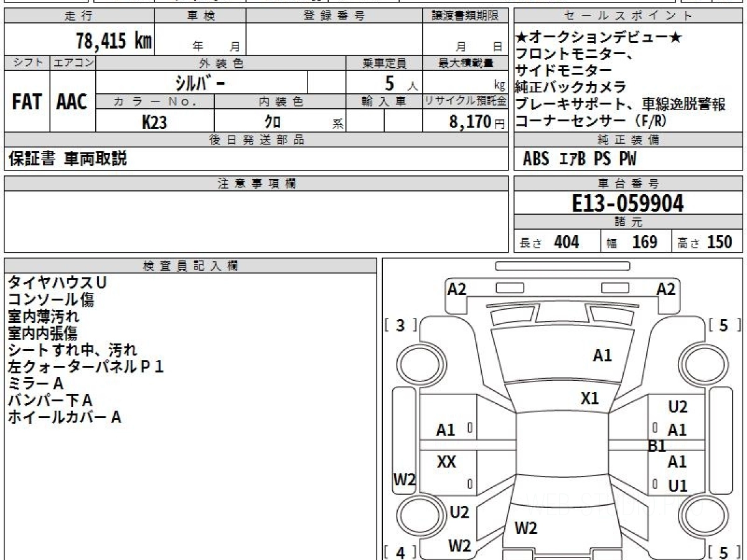This screenshot has height=560, width=747.
Task: Click the 最大積載量 header
Action: point(466,63)
